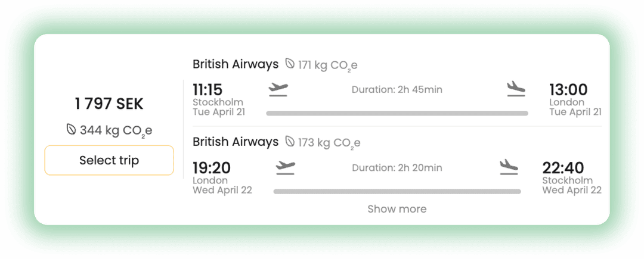
Task: Click the Select trip button
Action: 109,161
